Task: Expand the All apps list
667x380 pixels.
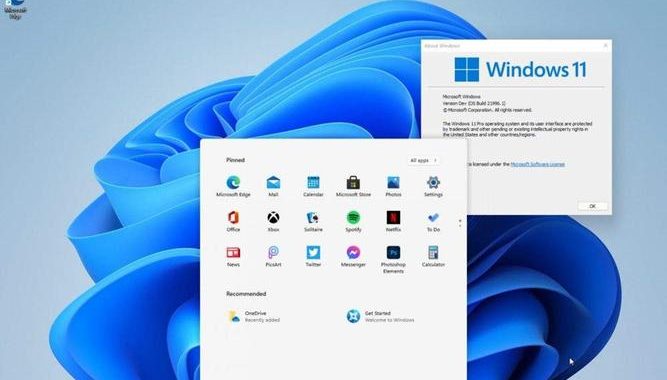Action: (423, 160)
